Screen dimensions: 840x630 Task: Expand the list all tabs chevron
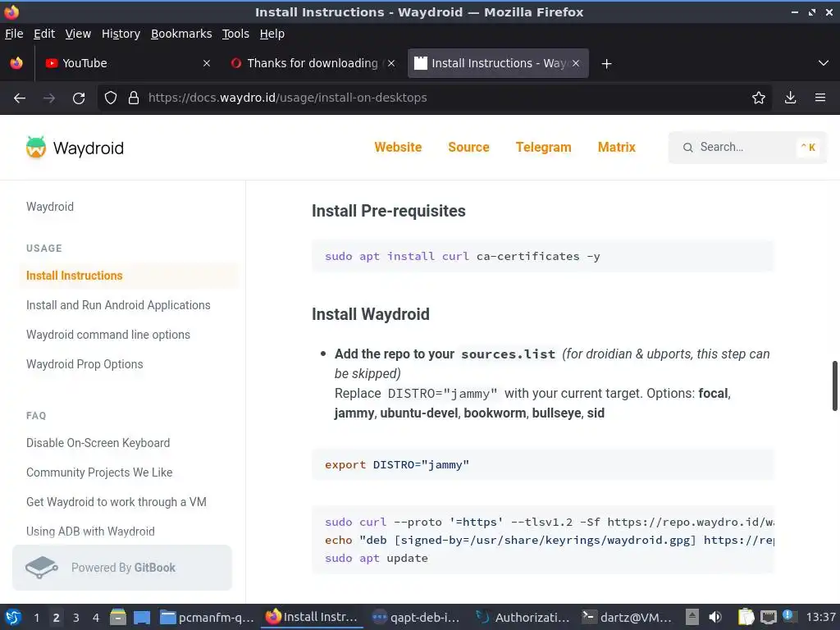[824, 63]
